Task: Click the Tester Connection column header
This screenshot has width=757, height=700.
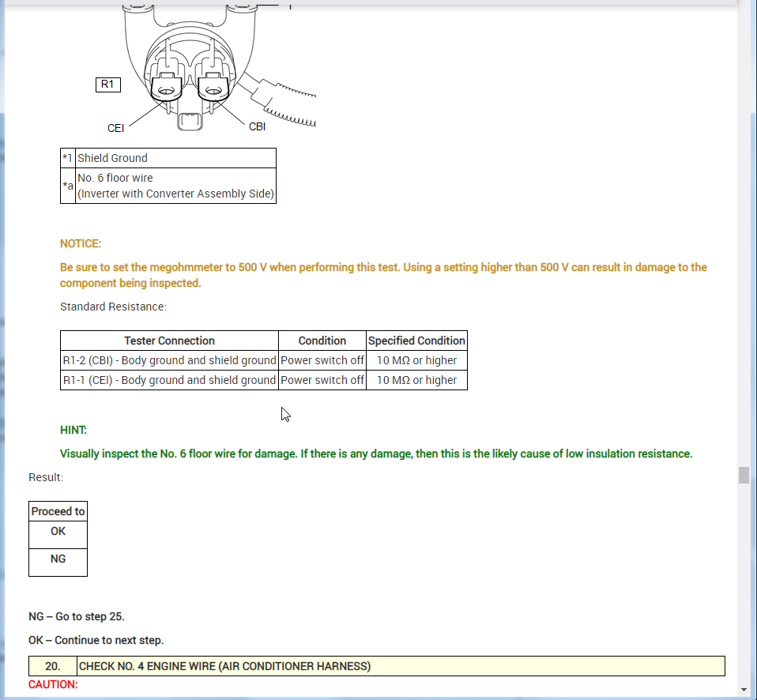Action: [x=169, y=341]
